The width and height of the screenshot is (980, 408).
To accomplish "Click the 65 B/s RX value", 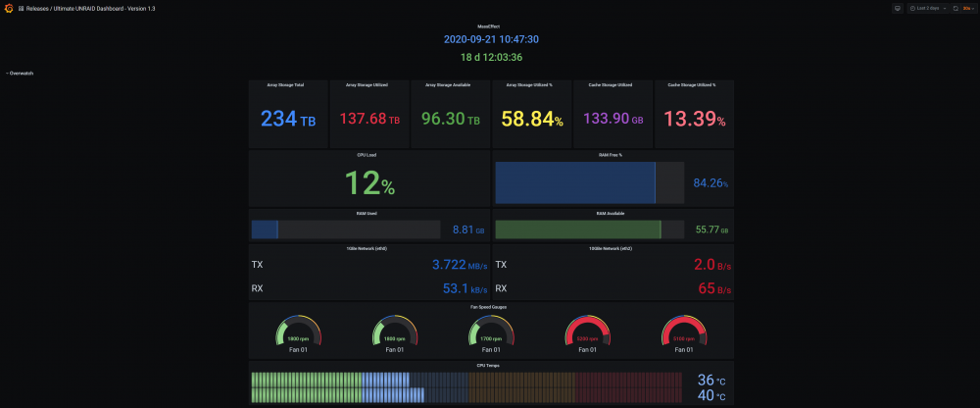I will pos(714,289).
